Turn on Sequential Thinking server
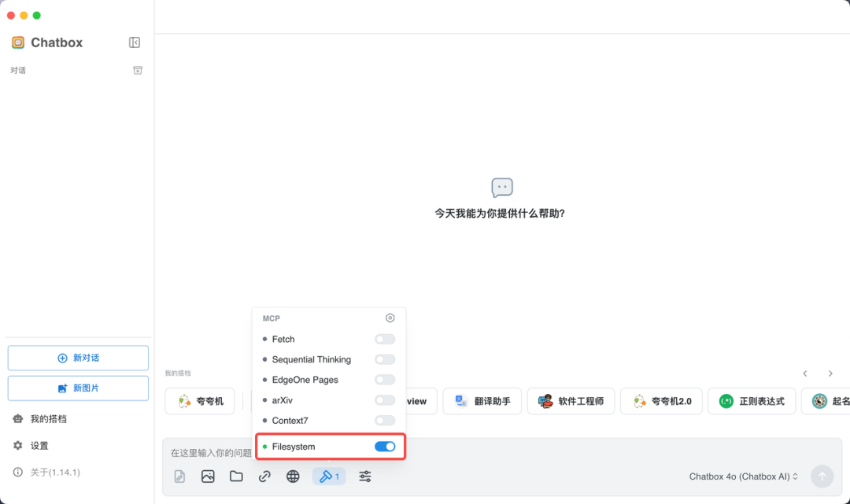This screenshot has height=504, width=850. click(x=385, y=359)
